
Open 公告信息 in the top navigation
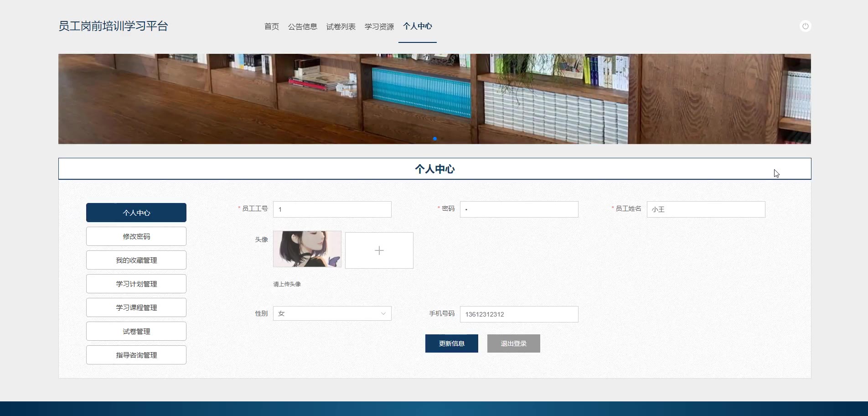(x=303, y=26)
